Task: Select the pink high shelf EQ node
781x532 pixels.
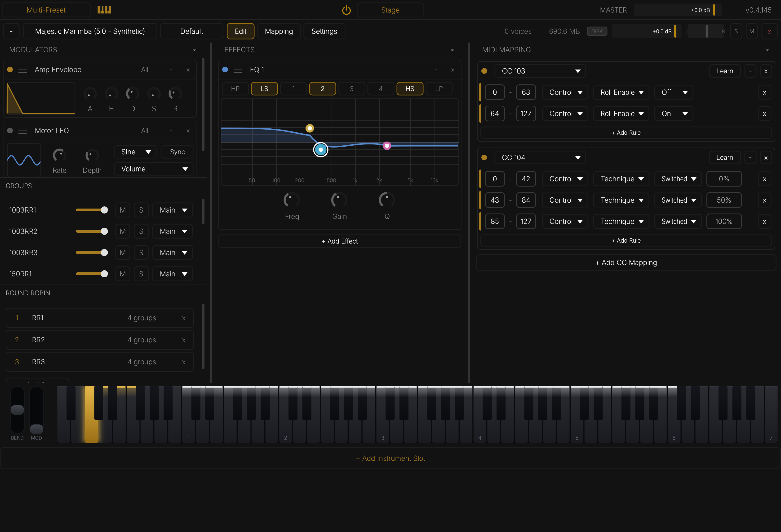Action: click(387, 146)
